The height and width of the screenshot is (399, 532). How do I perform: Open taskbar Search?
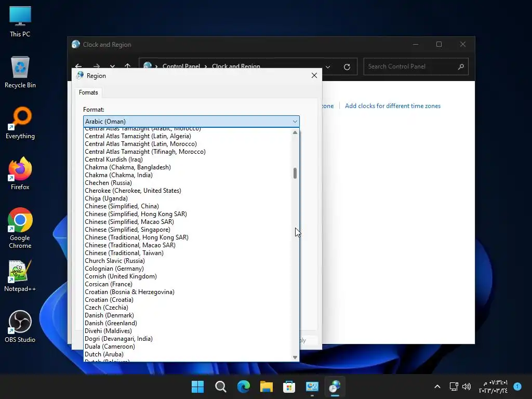pyautogui.click(x=220, y=387)
